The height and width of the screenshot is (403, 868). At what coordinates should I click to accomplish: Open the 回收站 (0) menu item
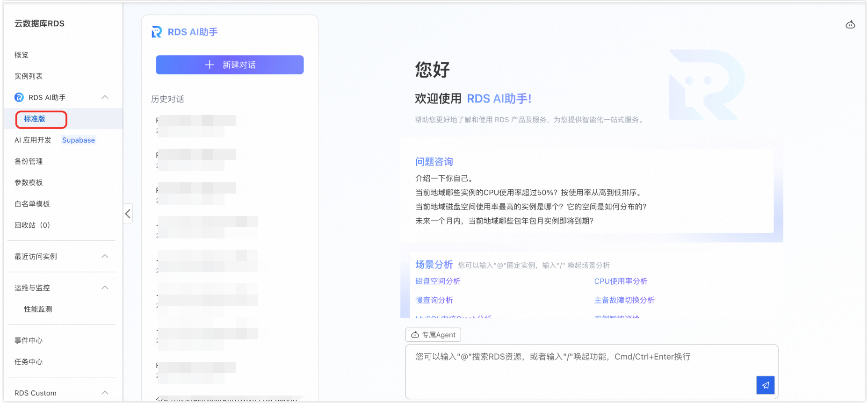(x=32, y=225)
